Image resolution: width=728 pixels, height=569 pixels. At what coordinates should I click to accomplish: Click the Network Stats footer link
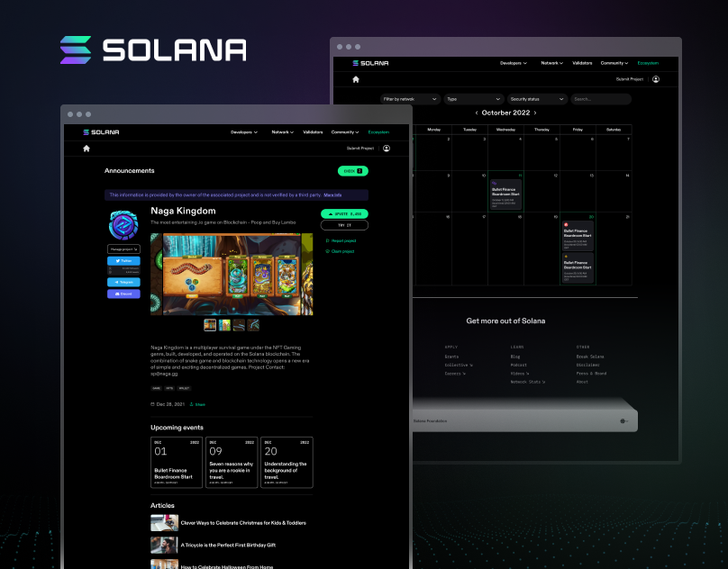click(x=528, y=382)
